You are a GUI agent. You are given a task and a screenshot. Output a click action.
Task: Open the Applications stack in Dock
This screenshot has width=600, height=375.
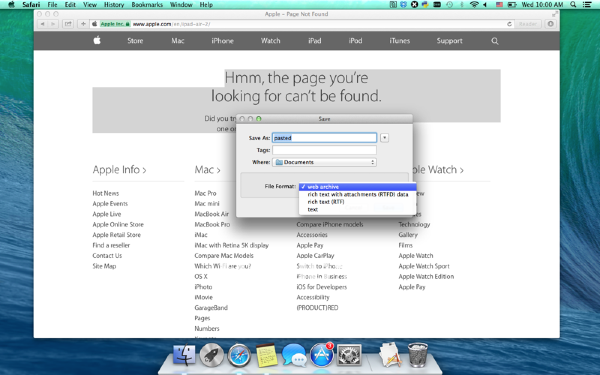tap(390, 355)
